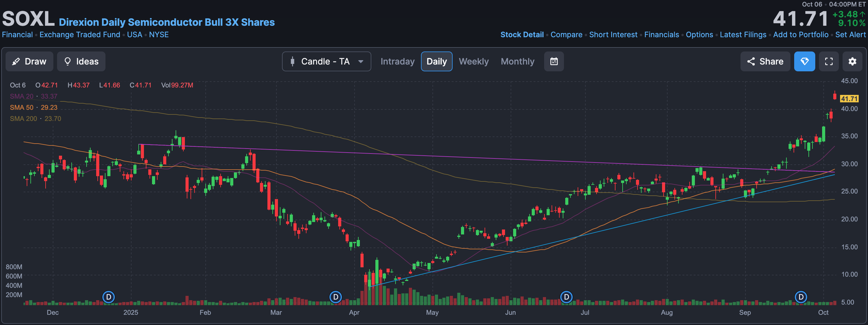This screenshot has width=868, height=325.
Task: Click the candlestick icon in chart type selector
Action: click(x=293, y=61)
